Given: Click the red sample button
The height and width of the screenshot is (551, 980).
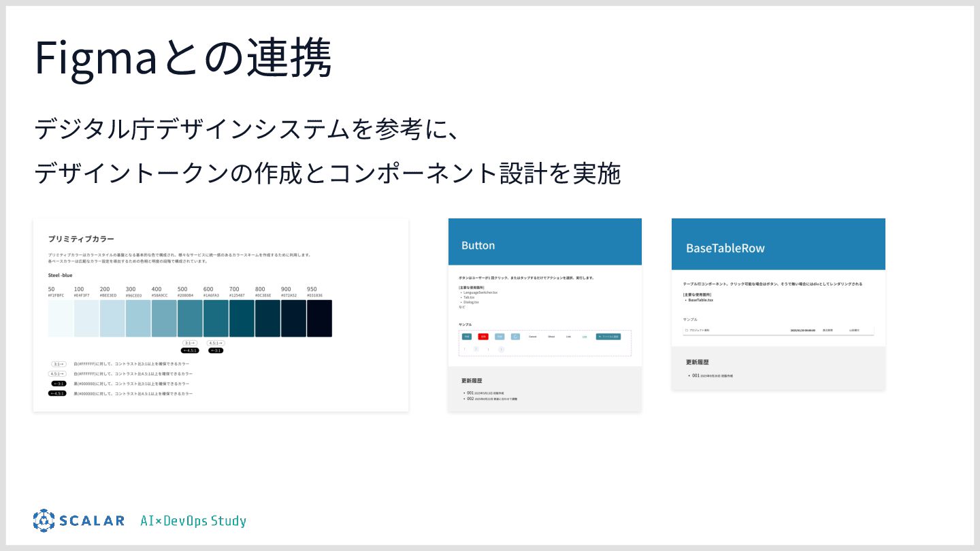Looking at the screenshot, I should [x=483, y=337].
